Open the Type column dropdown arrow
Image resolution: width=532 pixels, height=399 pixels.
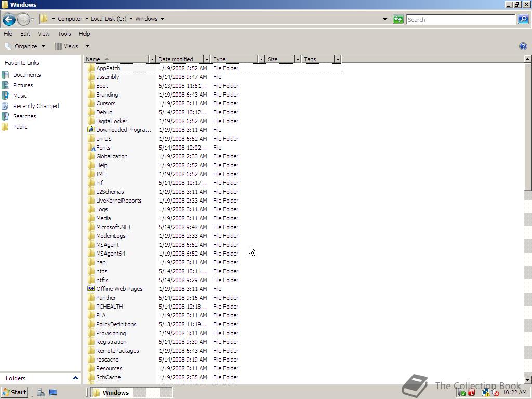pyautogui.click(x=261, y=59)
